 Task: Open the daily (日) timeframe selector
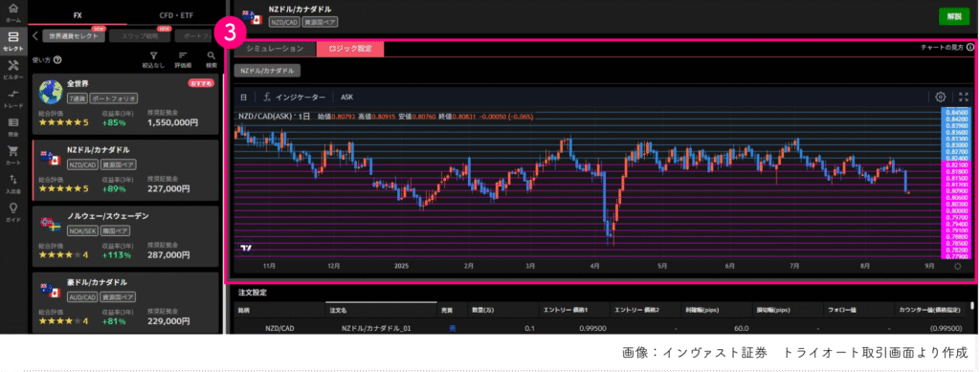click(244, 98)
